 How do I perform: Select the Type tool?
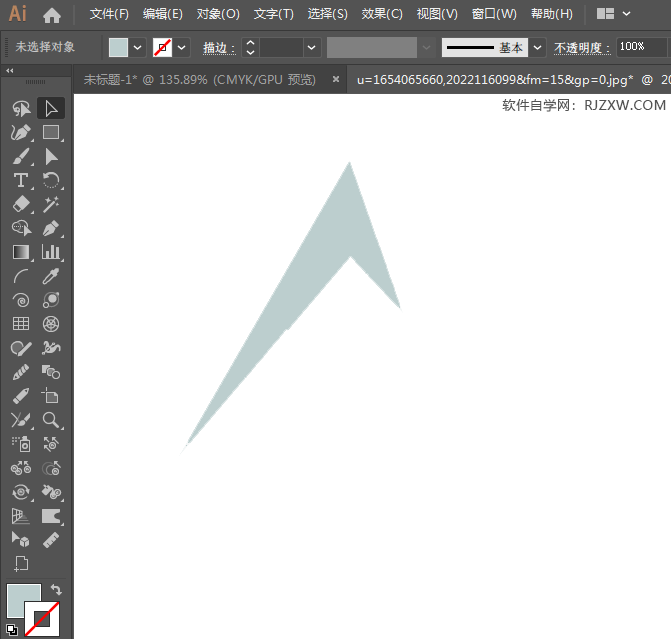pos(20,180)
